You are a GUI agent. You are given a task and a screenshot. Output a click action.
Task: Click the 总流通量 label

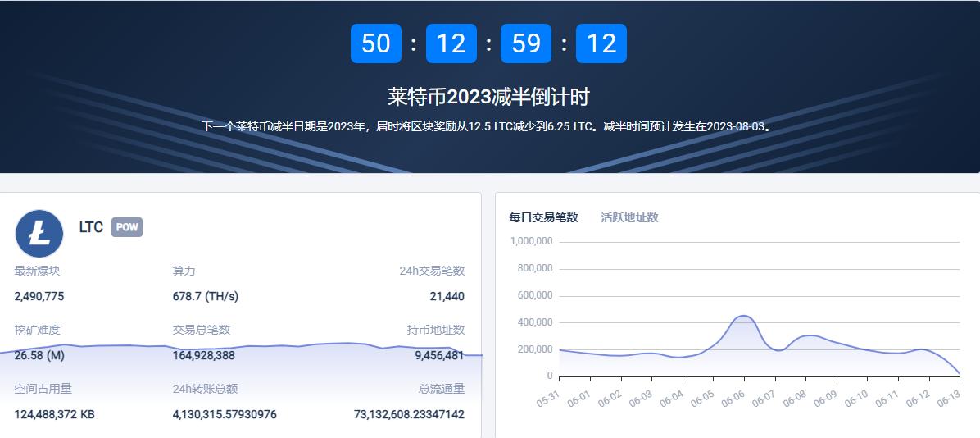pyautogui.click(x=442, y=389)
